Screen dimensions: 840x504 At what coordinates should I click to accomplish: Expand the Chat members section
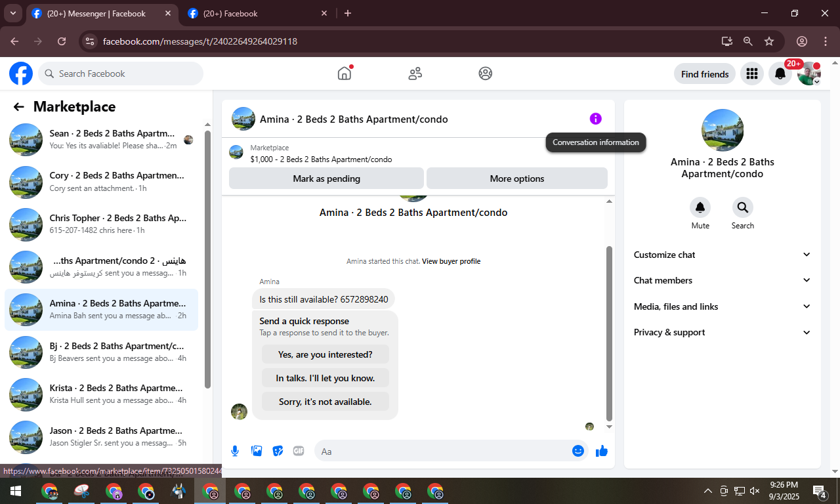tap(723, 280)
